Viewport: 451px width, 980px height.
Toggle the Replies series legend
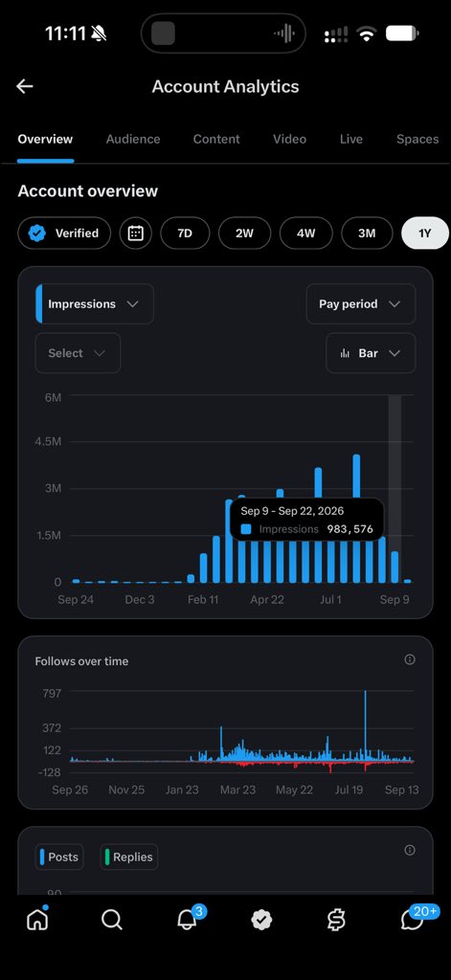(129, 857)
